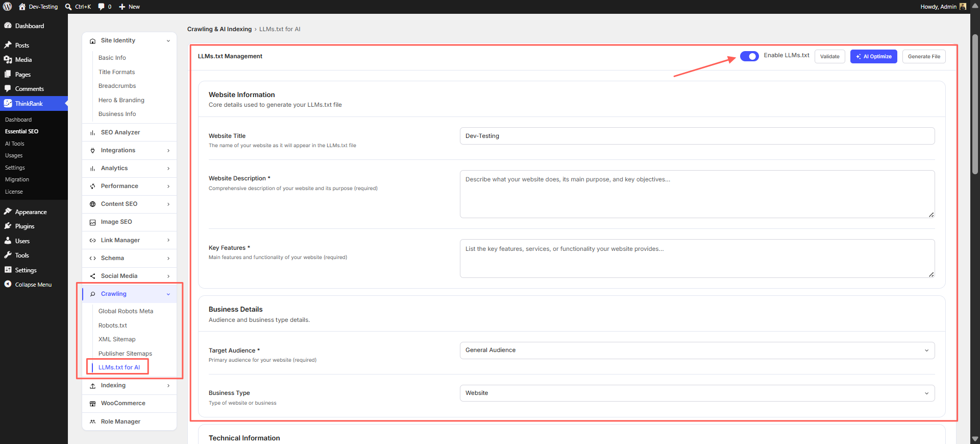
Task: Open Migration submenu item
Action: (17, 179)
